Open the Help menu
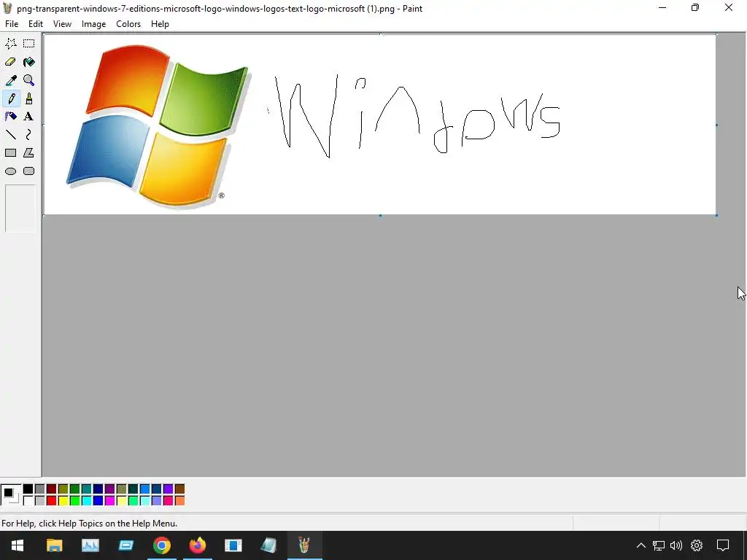 pos(160,24)
